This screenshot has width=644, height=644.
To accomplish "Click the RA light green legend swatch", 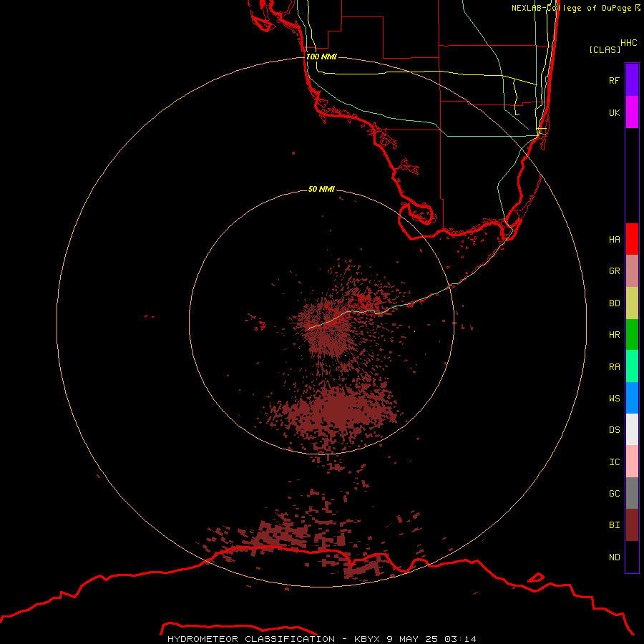I will tap(632, 366).
